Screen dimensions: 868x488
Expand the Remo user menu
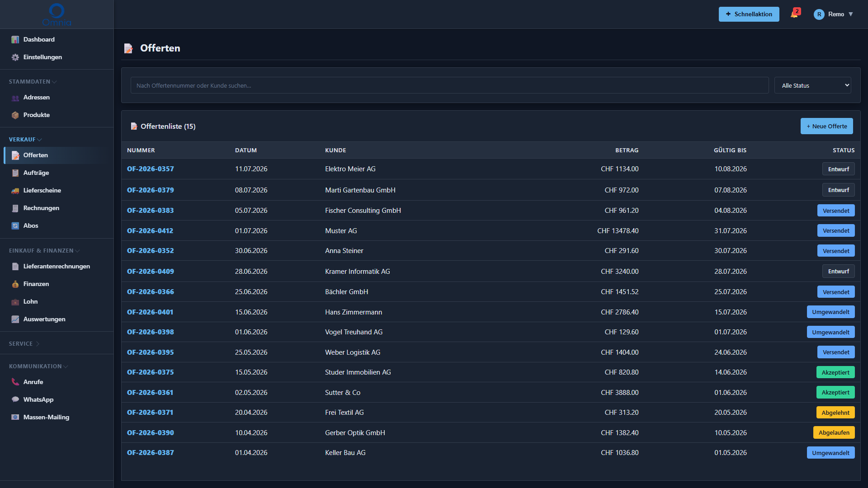click(x=834, y=14)
